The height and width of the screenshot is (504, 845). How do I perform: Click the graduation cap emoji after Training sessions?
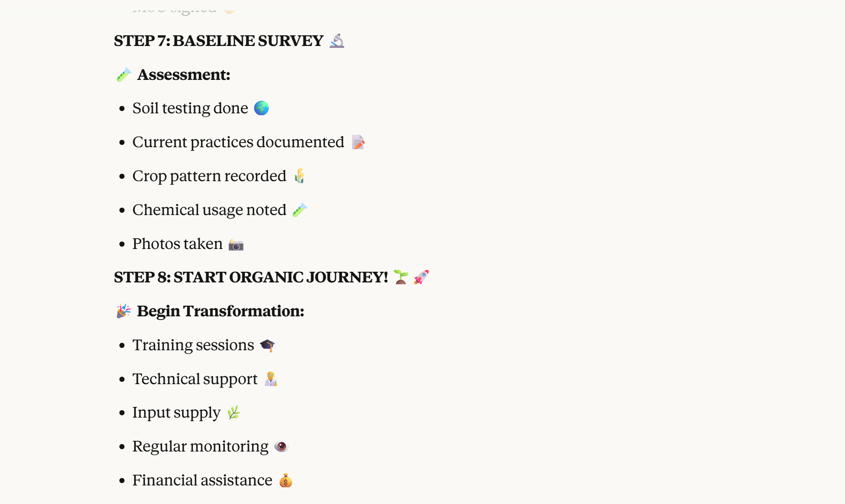point(267,345)
